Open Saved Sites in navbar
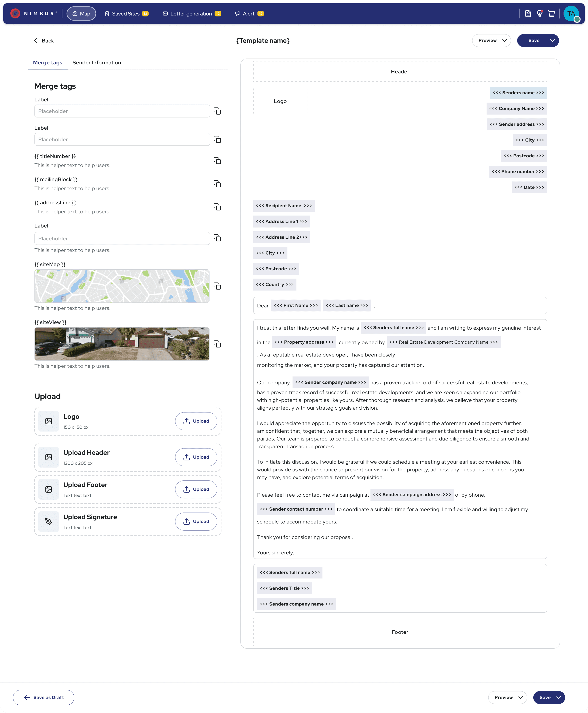Screen dimensions: 588x713 click(126, 14)
